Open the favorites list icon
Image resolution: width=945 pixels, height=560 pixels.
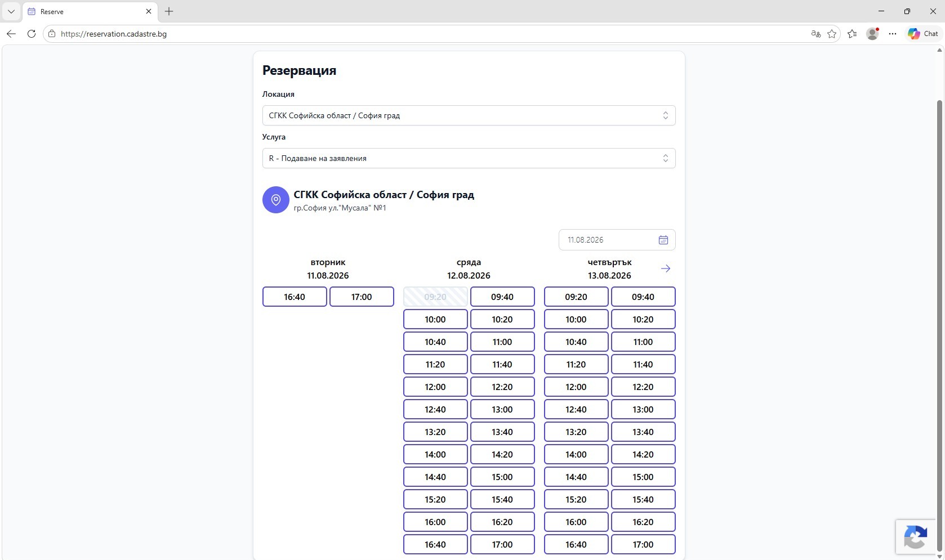click(x=852, y=34)
